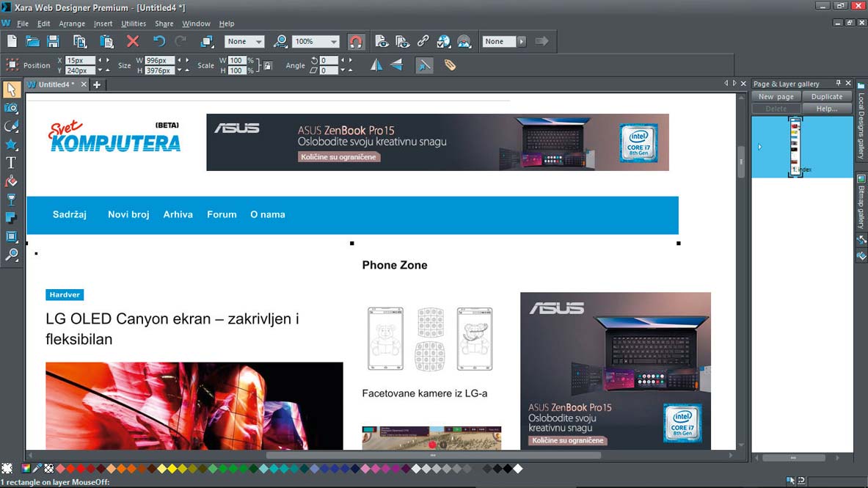Close the Untitled4 document tab

pyautogui.click(x=84, y=84)
